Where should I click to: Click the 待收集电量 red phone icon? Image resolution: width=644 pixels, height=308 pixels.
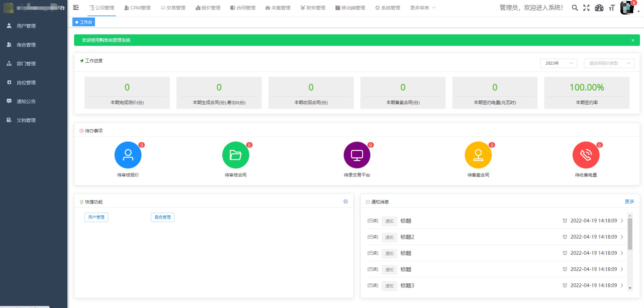pos(586,155)
